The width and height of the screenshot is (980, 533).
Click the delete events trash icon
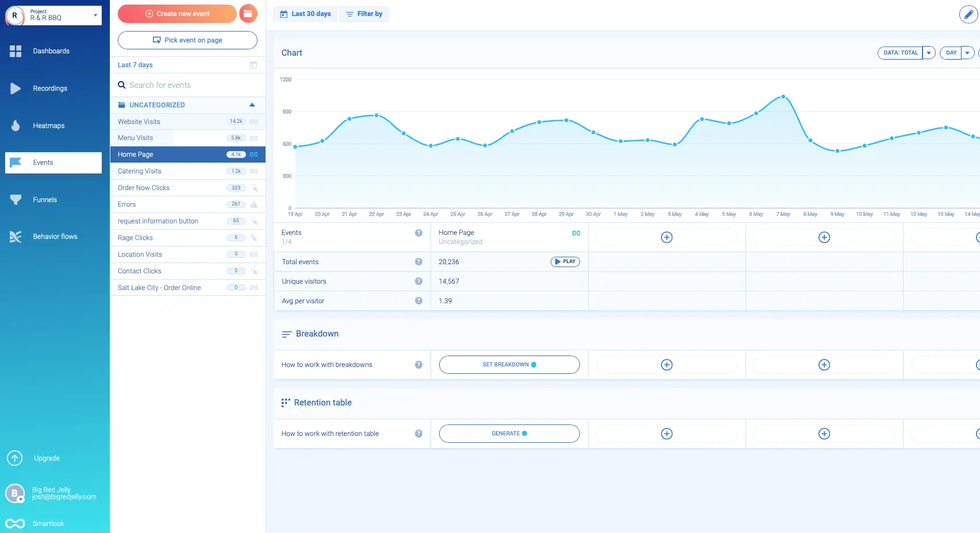(x=248, y=13)
